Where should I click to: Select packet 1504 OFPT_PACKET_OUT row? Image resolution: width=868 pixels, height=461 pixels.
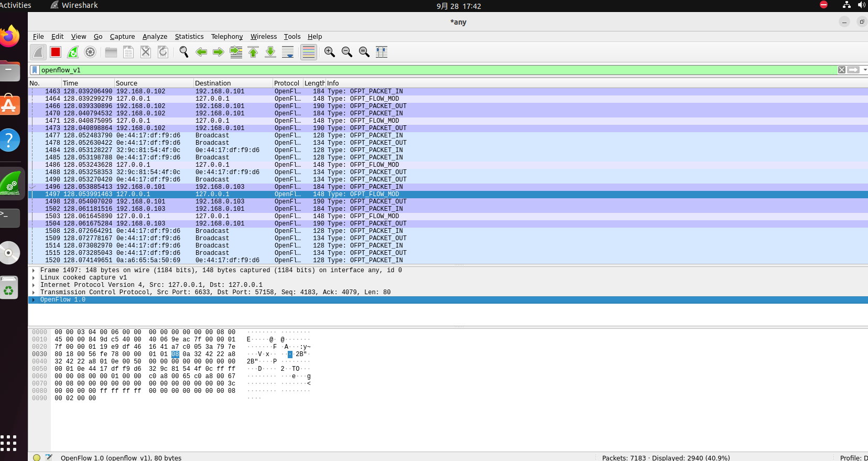(x=448, y=223)
